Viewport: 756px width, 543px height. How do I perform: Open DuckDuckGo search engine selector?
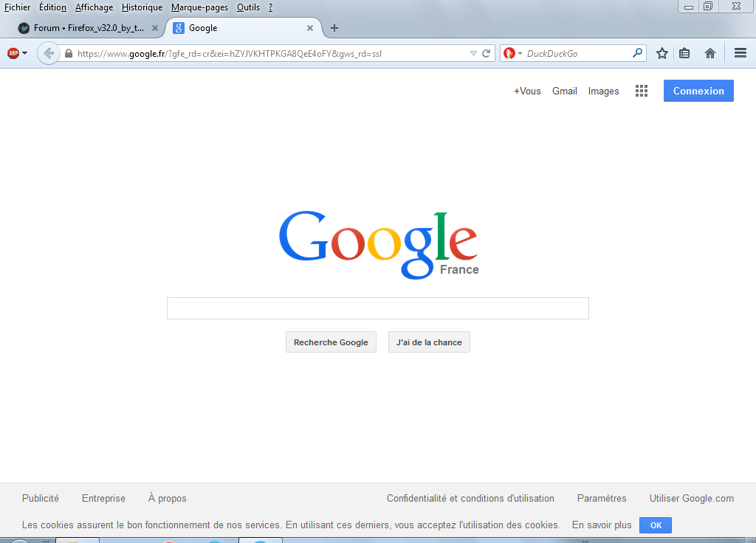tap(512, 53)
